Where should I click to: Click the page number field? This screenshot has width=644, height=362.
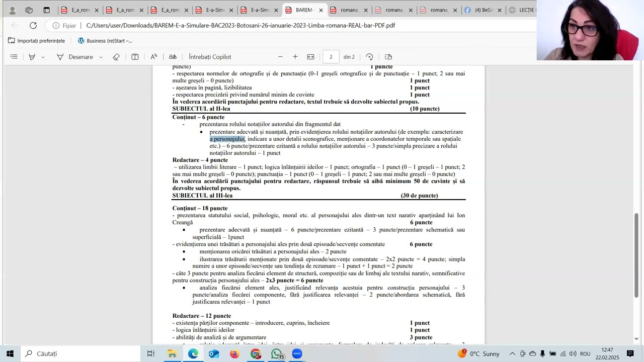coord(331,57)
